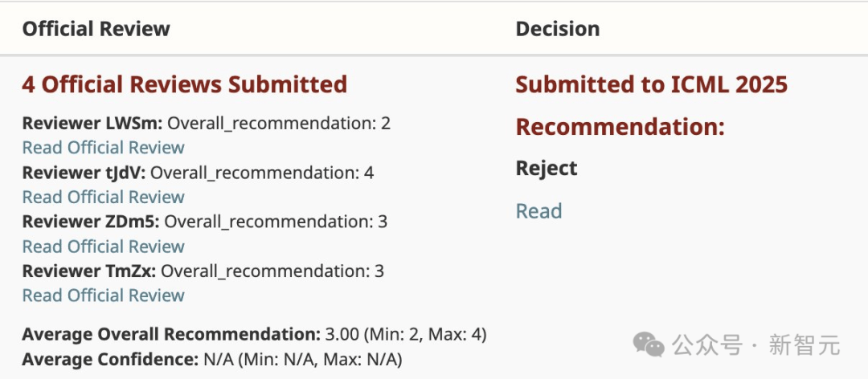Open Reviewer ZDm5's Read Official Review link
Image resolution: width=868 pixels, height=379 pixels.
point(103,247)
